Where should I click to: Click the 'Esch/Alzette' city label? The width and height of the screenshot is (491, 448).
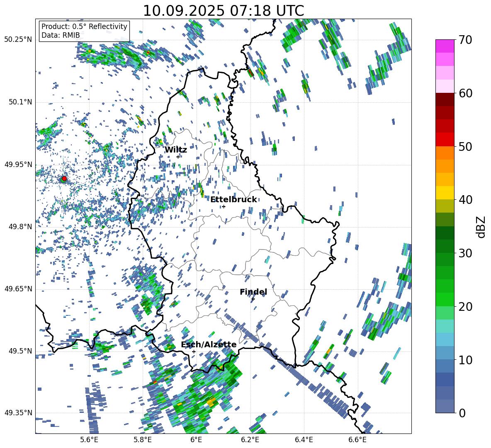coord(209,345)
